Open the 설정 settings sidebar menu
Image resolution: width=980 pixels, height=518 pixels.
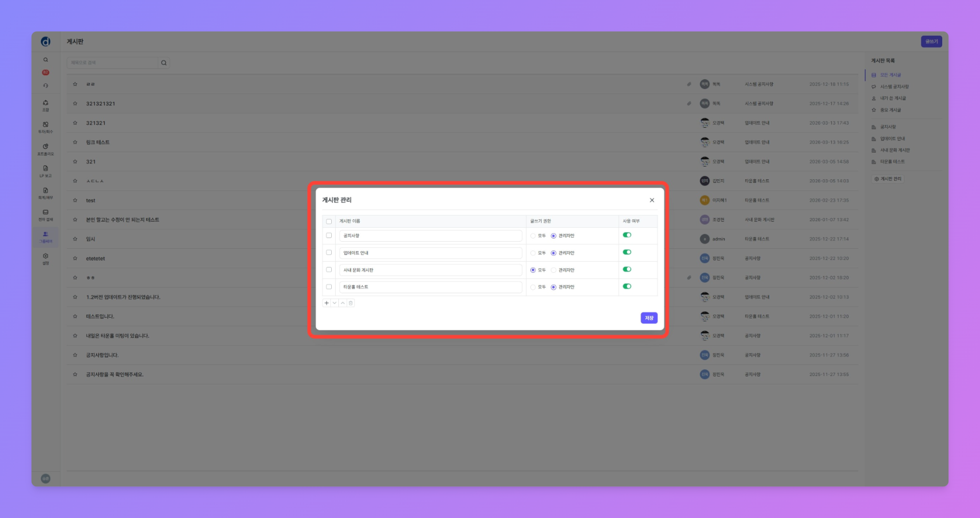45,259
